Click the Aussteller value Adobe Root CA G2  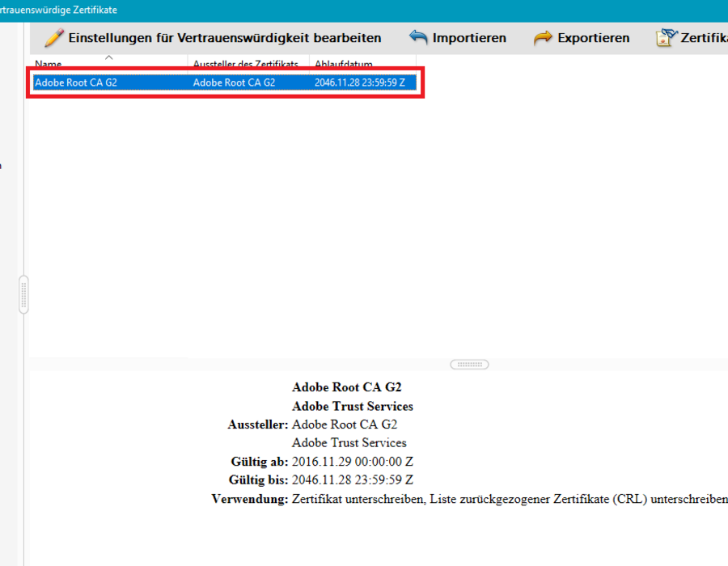pos(345,424)
